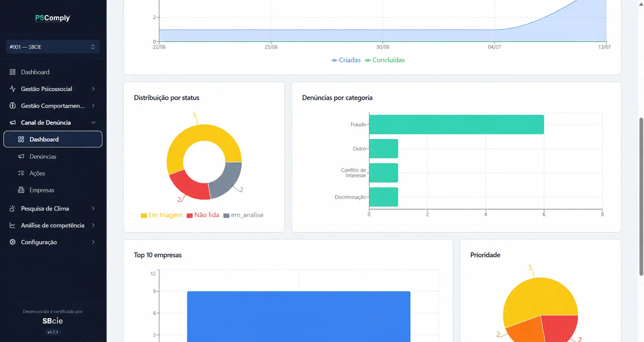Expand Gestão Comportamental chevron
This screenshot has width=644, height=342.
(x=93, y=106)
